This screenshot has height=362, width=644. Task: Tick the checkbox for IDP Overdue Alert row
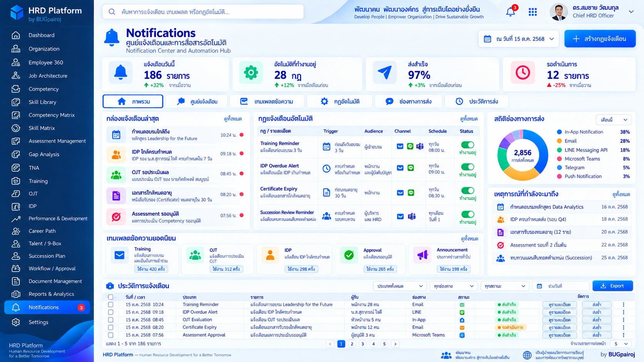tap(111, 312)
